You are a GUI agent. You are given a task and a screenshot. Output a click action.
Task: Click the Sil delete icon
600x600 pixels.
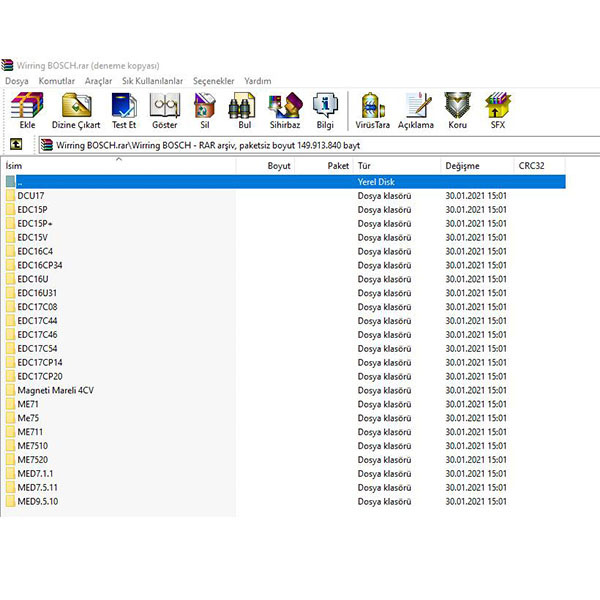click(x=205, y=110)
